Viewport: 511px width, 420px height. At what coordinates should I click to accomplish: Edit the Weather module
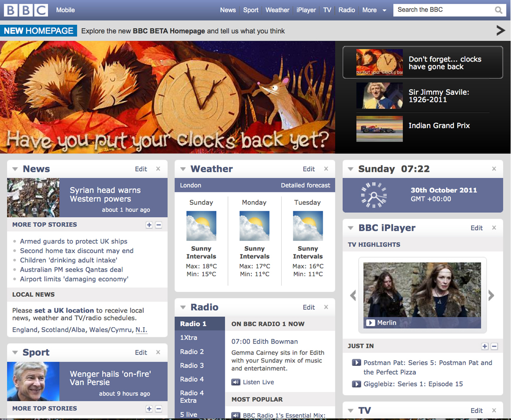click(x=309, y=169)
